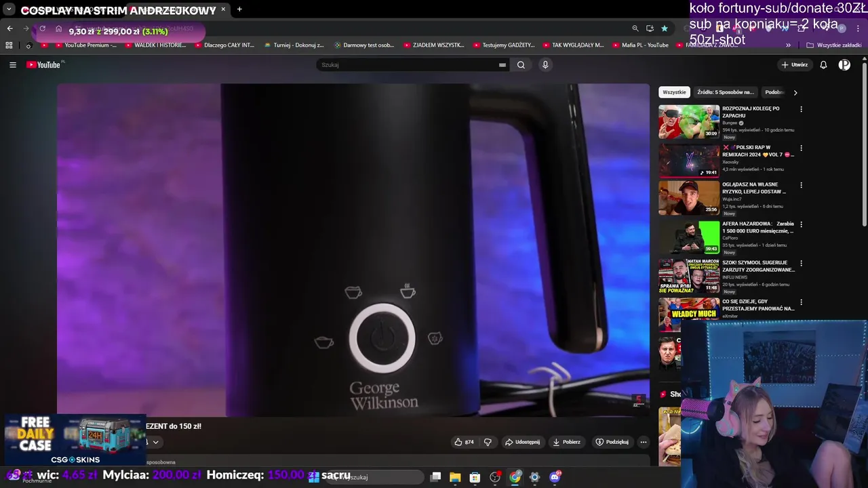Click the Pobierz download button
Image resolution: width=868 pixels, height=488 pixels.
pyautogui.click(x=566, y=442)
